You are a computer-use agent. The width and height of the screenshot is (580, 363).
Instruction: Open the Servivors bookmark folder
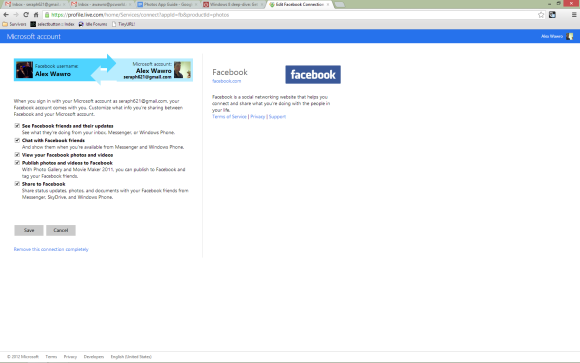click(x=14, y=24)
